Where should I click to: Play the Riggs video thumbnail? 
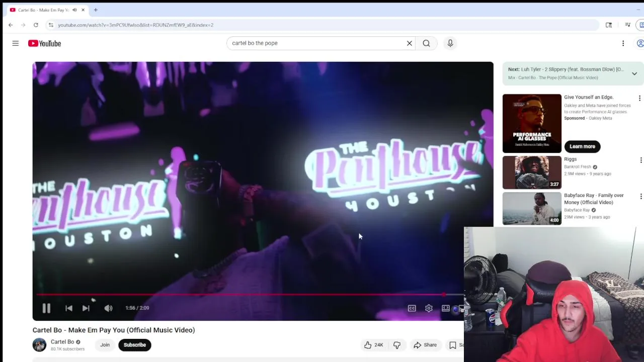coord(532,172)
